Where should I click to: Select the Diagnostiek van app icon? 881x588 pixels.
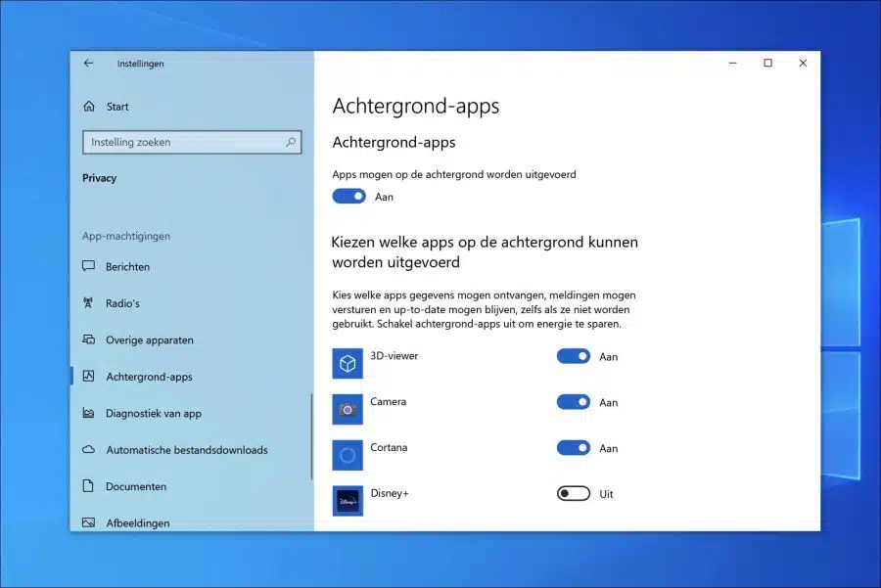(89, 413)
